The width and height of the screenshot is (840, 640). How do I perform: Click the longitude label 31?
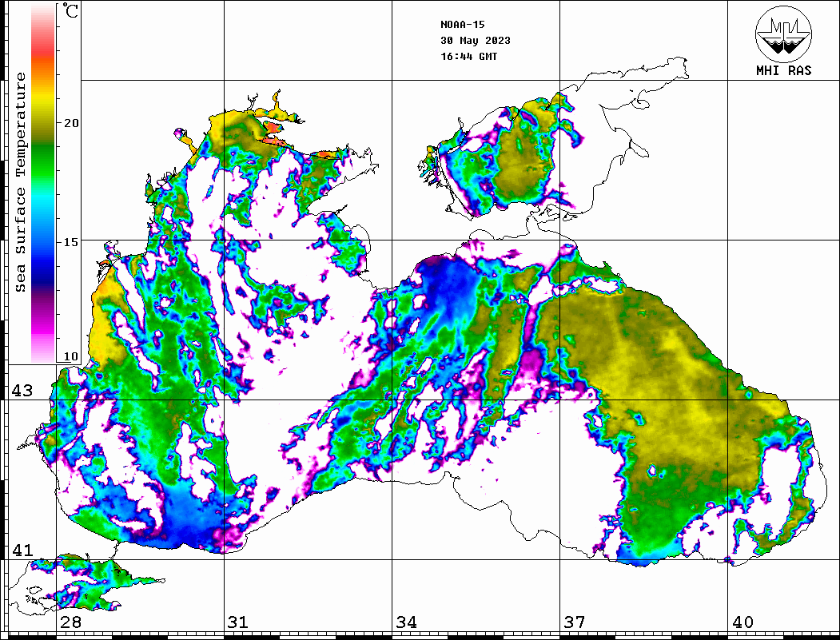238,622
